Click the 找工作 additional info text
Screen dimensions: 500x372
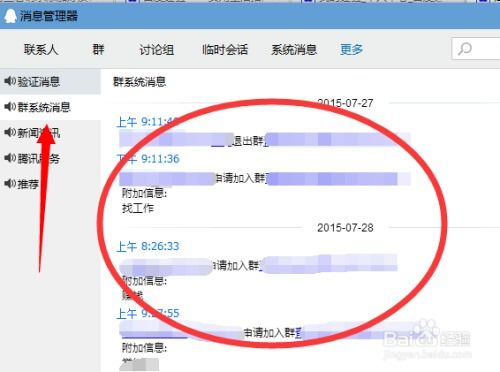coord(138,208)
